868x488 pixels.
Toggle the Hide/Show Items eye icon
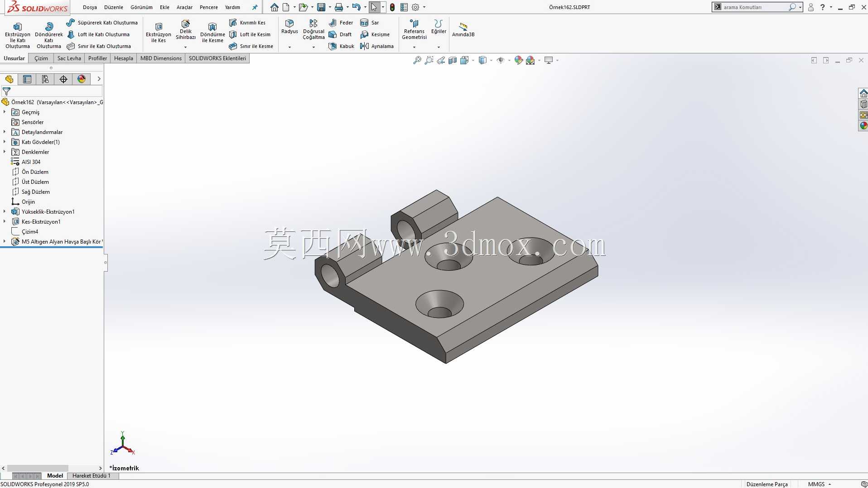[501, 60]
